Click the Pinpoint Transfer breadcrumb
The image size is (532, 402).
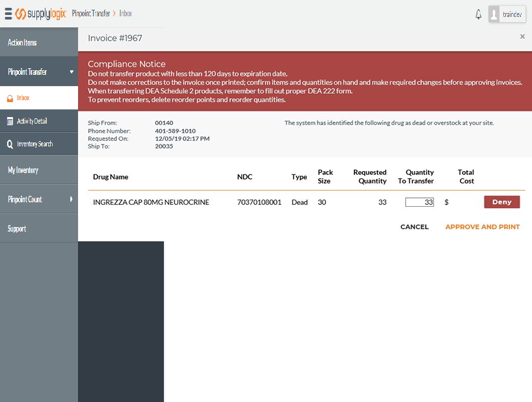90,14
